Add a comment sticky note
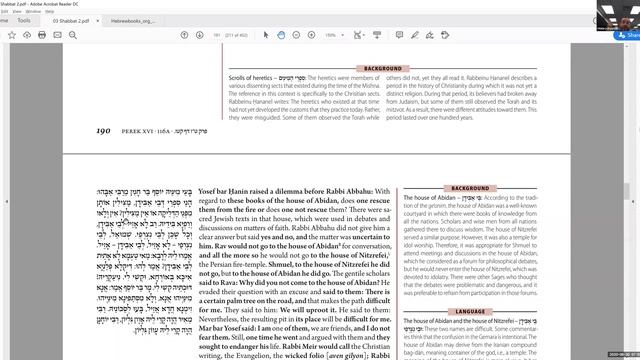Image resolution: width=640 pixels, height=360 pixels. (400, 35)
